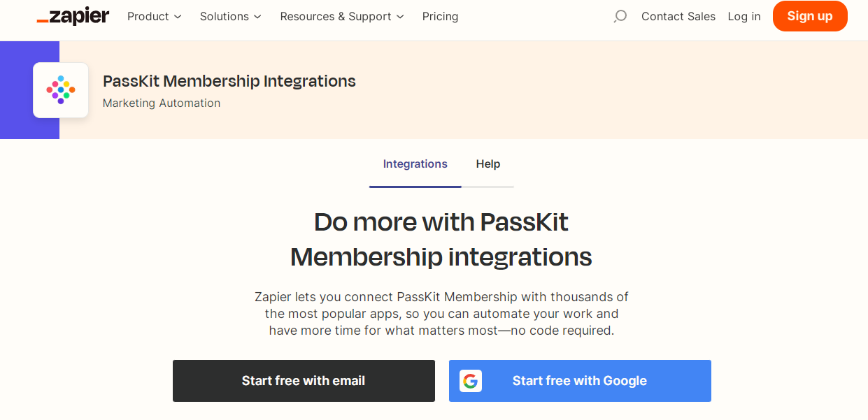The width and height of the screenshot is (868, 420).
Task: Click the Log in link
Action: [744, 16]
